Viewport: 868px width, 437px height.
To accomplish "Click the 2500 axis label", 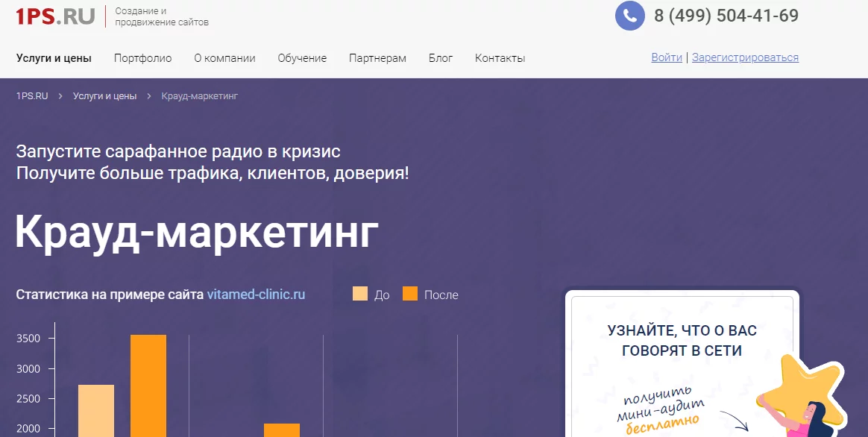I will pyautogui.click(x=29, y=399).
